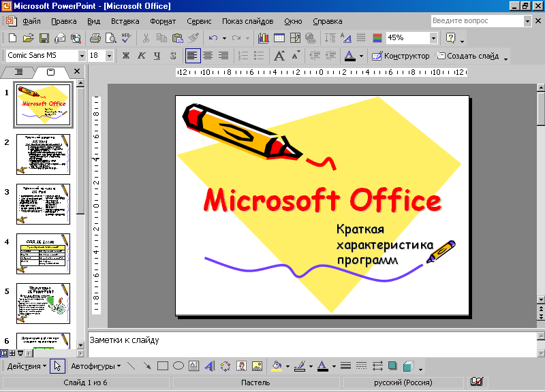The image size is (545, 392).
Task: Click the New presentation icon
Action: tap(12, 38)
